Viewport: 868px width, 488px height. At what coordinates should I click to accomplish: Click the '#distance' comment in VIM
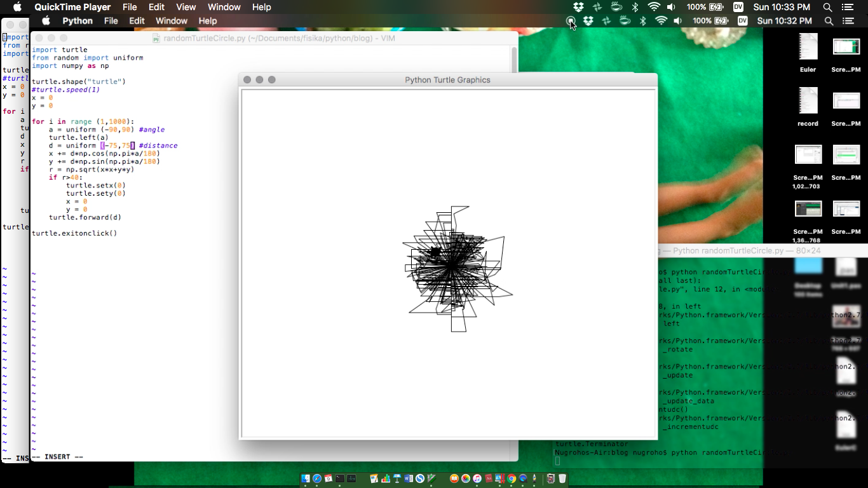(158, 146)
